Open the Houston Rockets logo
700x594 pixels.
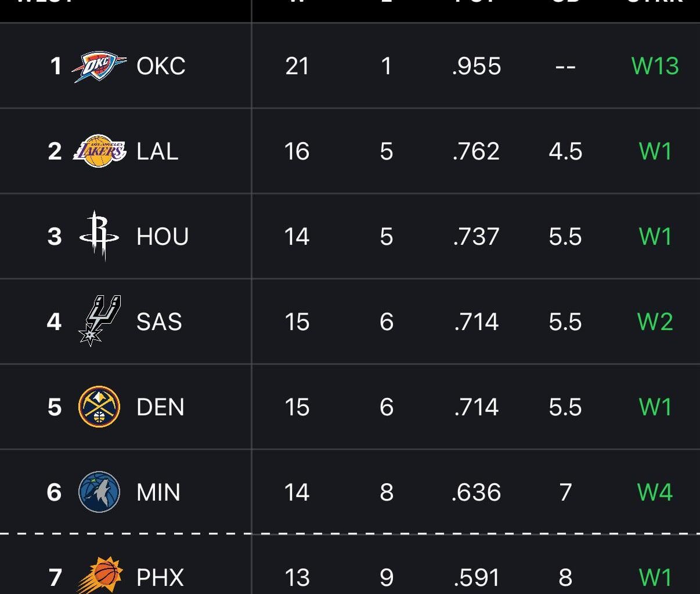(99, 236)
